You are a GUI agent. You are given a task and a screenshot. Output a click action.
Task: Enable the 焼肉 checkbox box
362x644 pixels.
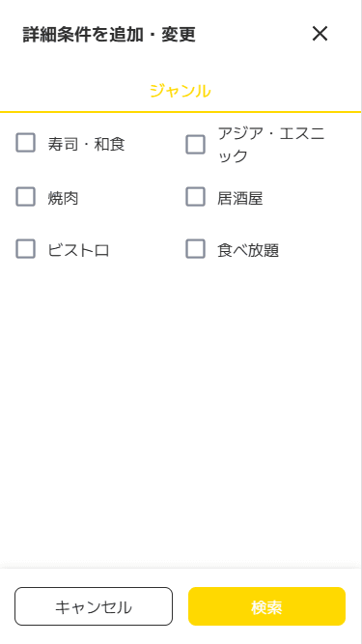pyautogui.click(x=25, y=196)
